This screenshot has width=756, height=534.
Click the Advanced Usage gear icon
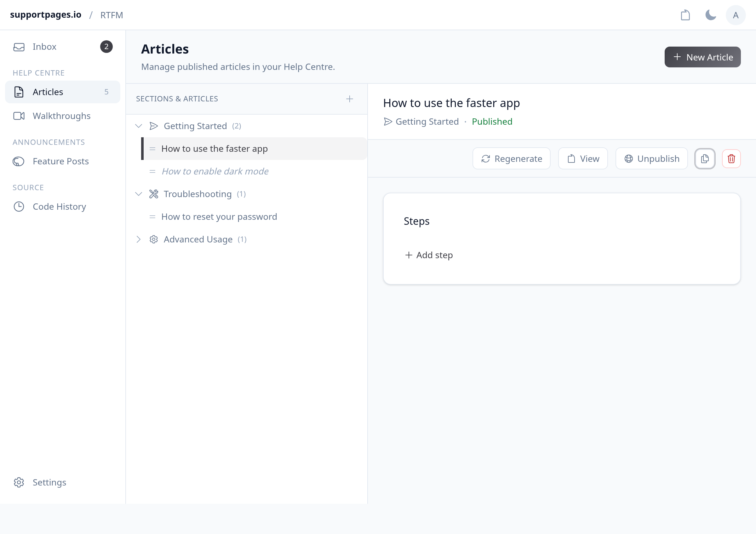pyautogui.click(x=153, y=239)
